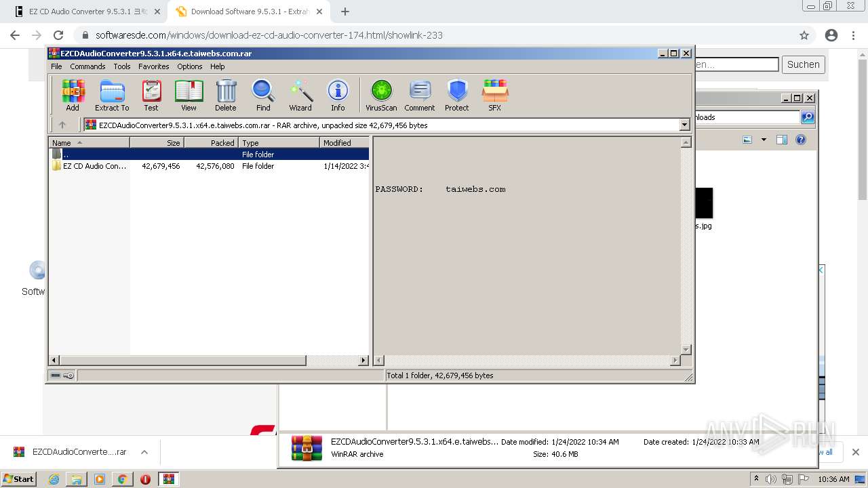Open the Commands menu
The height and width of the screenshot is (488, 868).
87,66
